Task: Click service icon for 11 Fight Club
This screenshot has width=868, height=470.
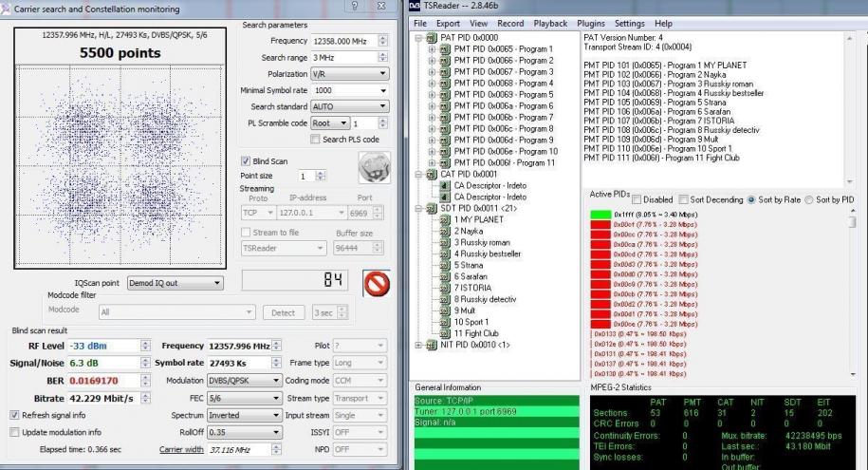Action: pos(445,333)
